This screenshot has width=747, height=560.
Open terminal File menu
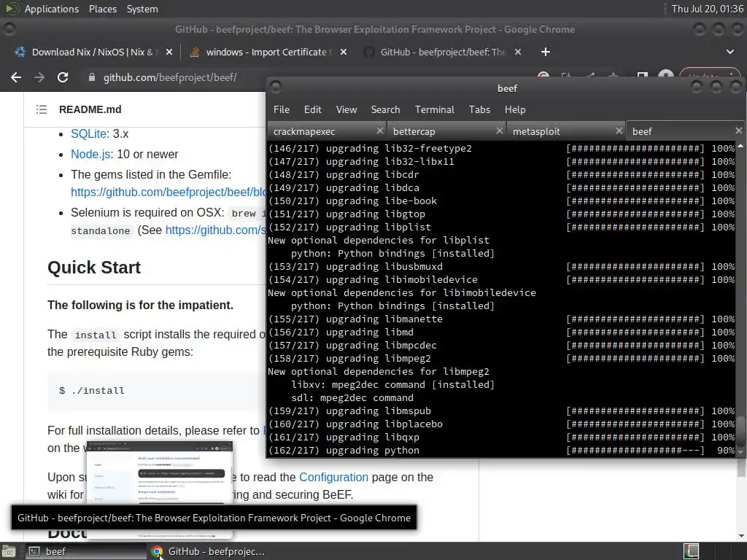[281, 109]
